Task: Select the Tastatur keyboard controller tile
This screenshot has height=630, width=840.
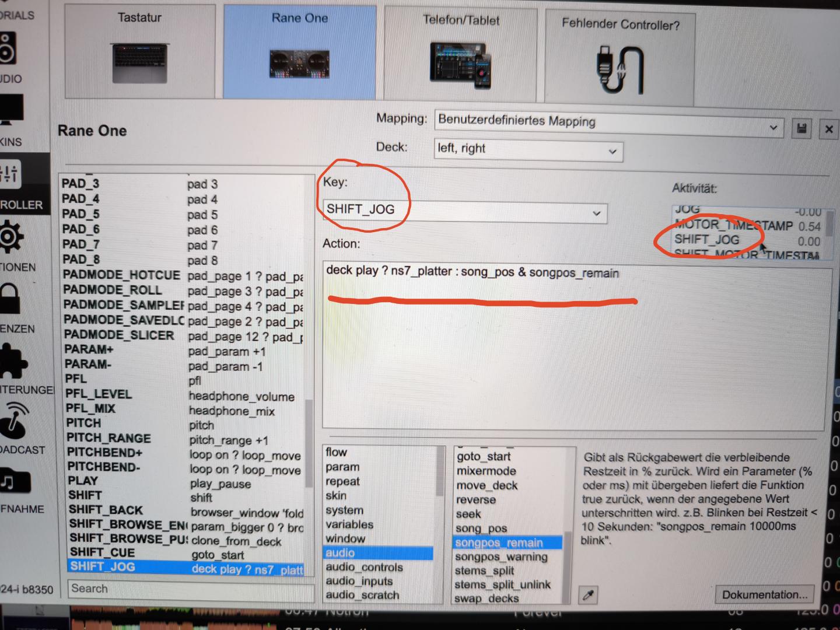Action: [x=140, y=51]
